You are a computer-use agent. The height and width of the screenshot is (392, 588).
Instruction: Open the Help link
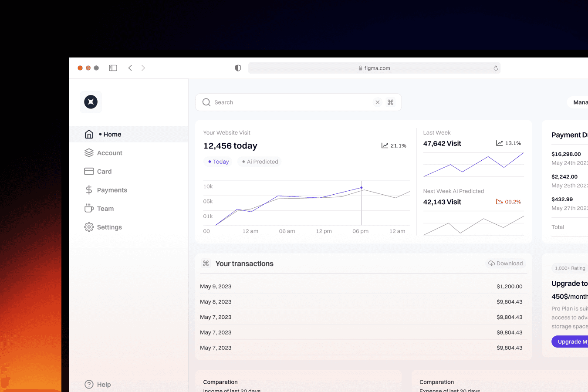tap(98, 384)
